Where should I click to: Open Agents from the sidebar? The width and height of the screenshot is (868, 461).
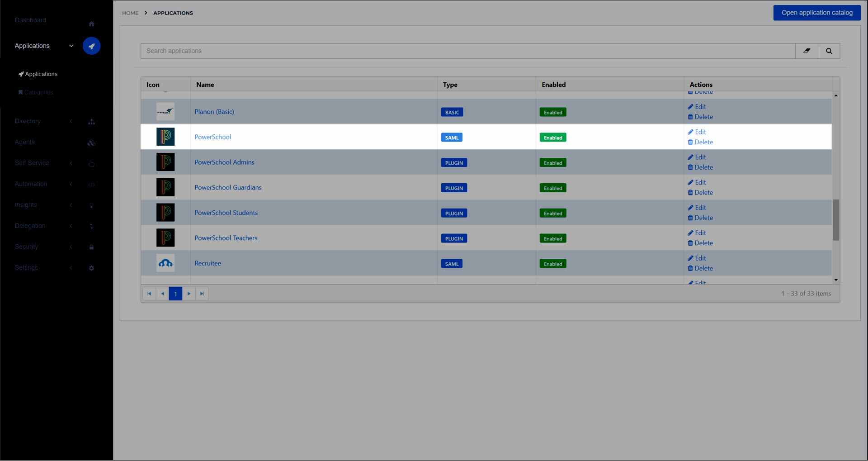24,142
